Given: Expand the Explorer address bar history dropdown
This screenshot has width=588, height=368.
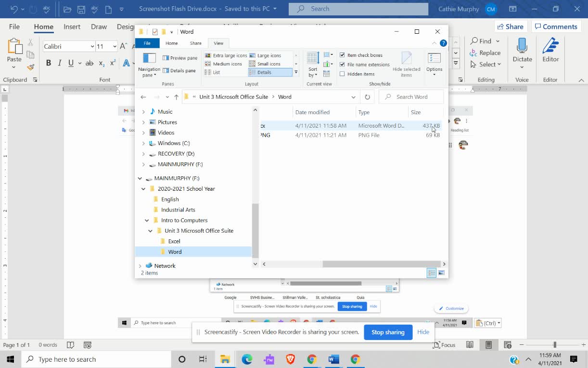Looking at the screenshot, I should tap(354, 97).
